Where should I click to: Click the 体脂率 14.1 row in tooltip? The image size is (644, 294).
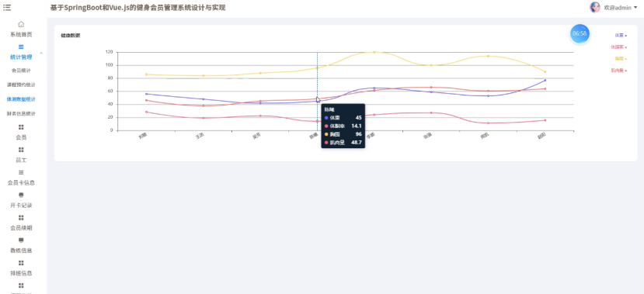tap(343, 126)
